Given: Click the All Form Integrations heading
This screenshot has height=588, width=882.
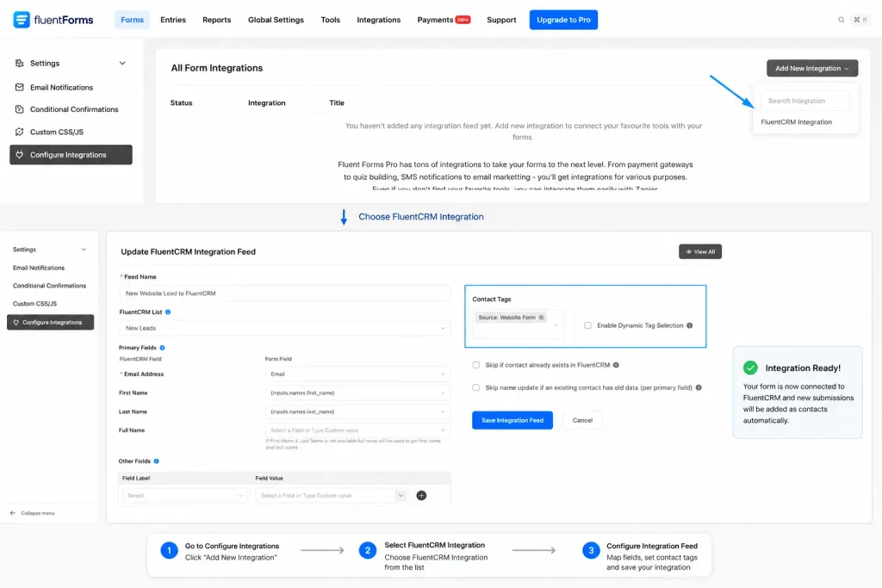Looking at the screenshot, I should [216, 67].
